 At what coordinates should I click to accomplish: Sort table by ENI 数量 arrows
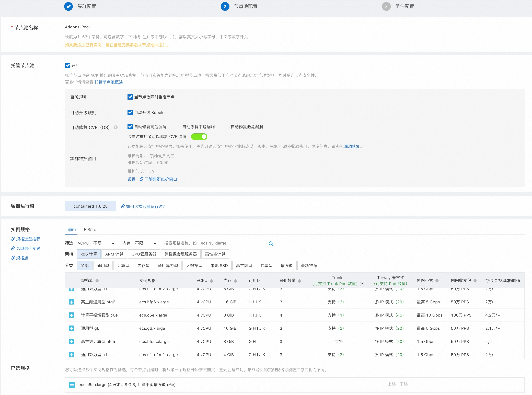click(299, 281)
